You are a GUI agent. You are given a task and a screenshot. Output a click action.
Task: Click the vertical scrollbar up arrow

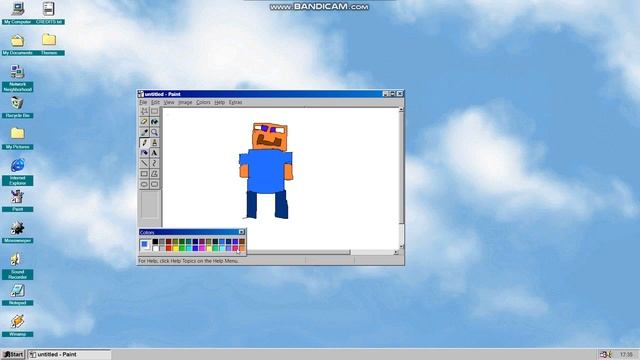[x=401, y=110]
